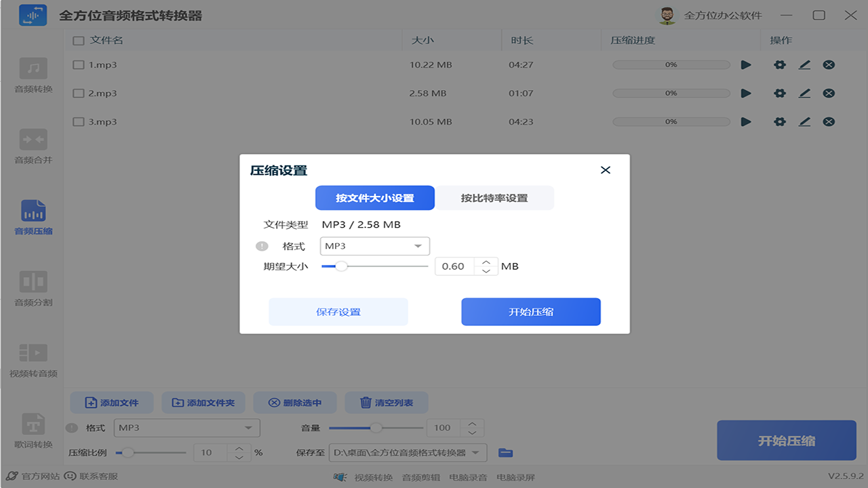Remove 1.mp3 using its X icon
The width and height of the screenshot is (868, 488).
coord(829,64)
